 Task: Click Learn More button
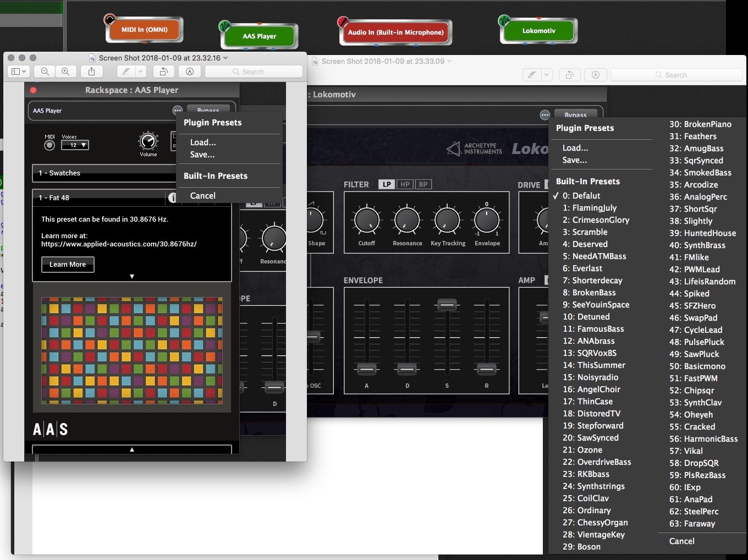click(68, 265)
